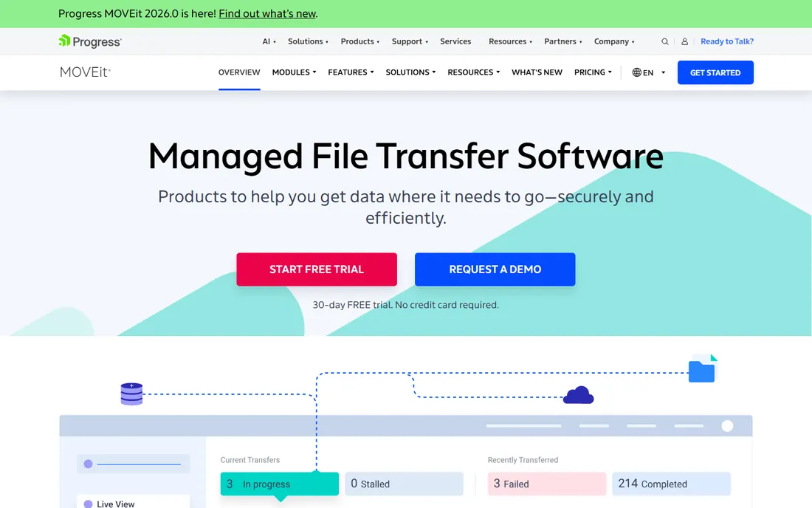Click the dark blue cloud icon
The height and width of the screenshot is (508, 812).
click(579, 395)
